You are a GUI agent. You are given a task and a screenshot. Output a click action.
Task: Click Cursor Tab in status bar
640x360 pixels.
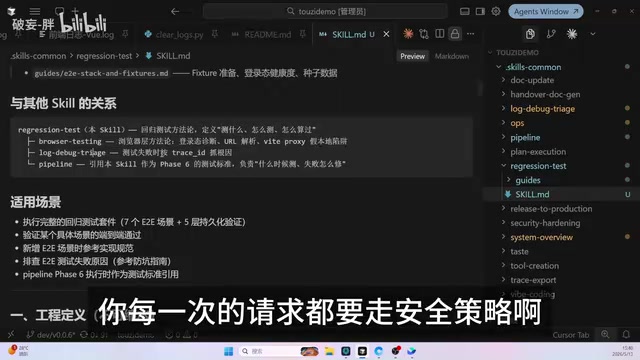[571, 335]
